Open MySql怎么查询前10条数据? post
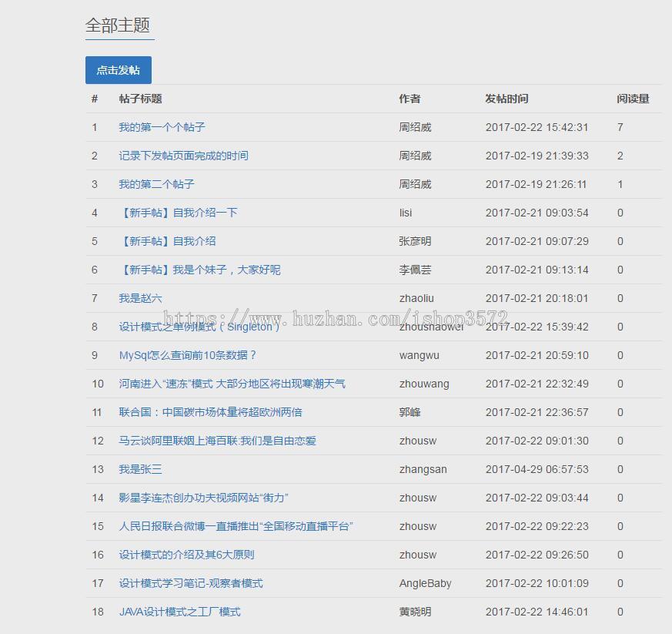This screenshot has height=634, width=672. (187, 356)
